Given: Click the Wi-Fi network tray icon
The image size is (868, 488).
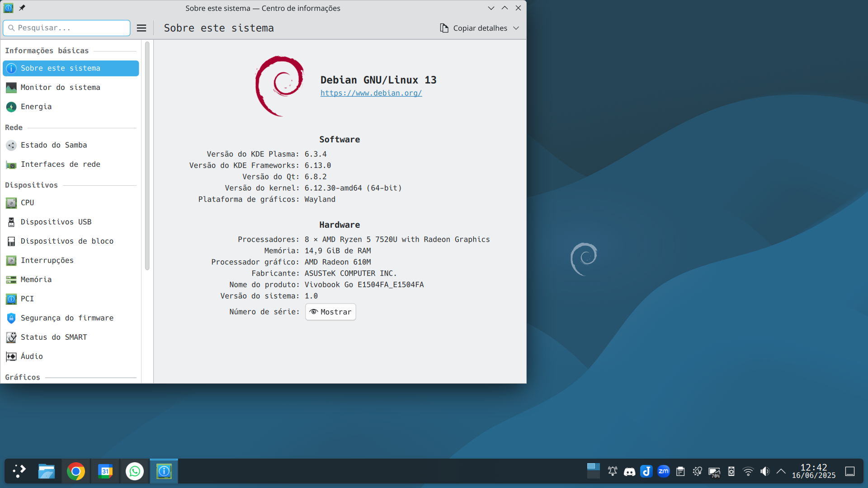Looking at the screenshot, I should click(748, 472).
